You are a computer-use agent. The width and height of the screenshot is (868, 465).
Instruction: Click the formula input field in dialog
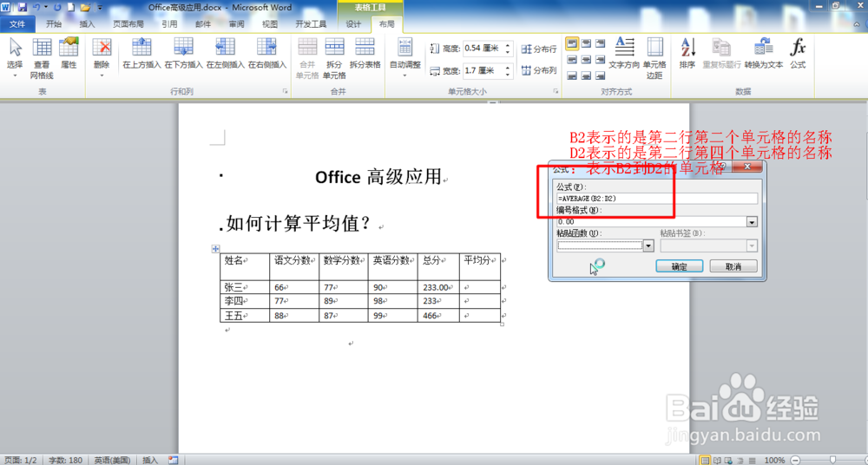(657, 198)
